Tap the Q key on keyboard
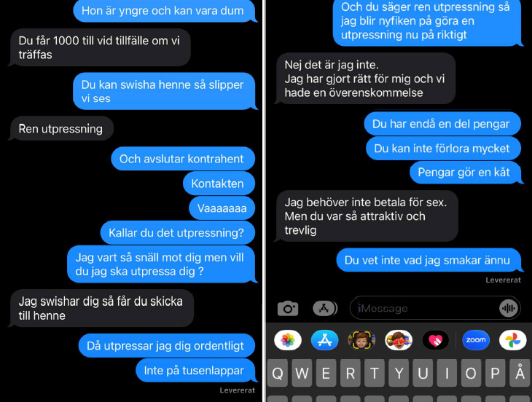This screenshot has height=402, width=532. pyautogui.click(x=277, y=374)
